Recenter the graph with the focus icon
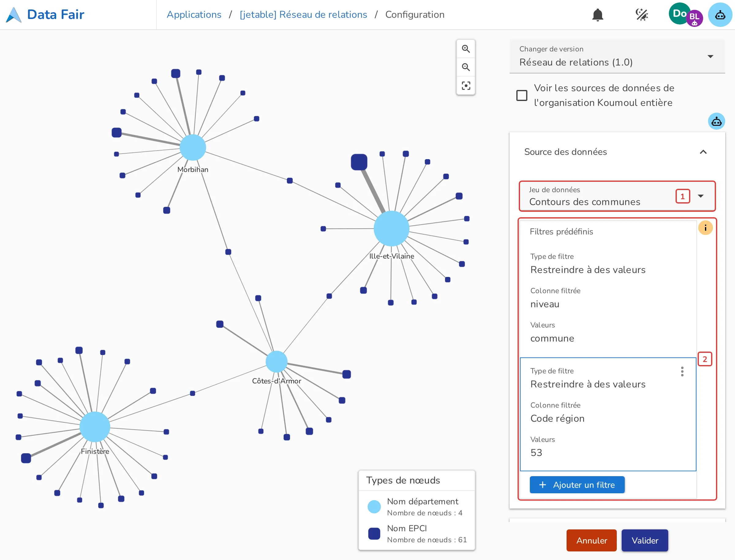 (466, 86)
